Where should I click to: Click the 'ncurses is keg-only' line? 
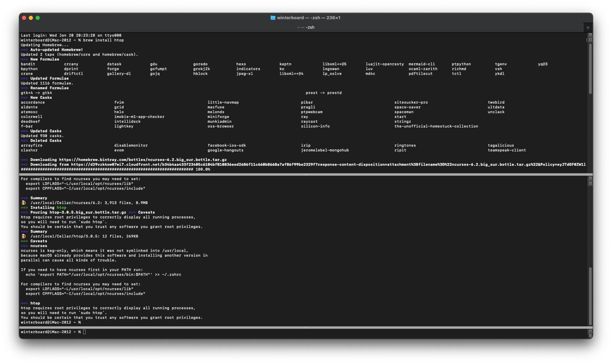coord(105,250)
